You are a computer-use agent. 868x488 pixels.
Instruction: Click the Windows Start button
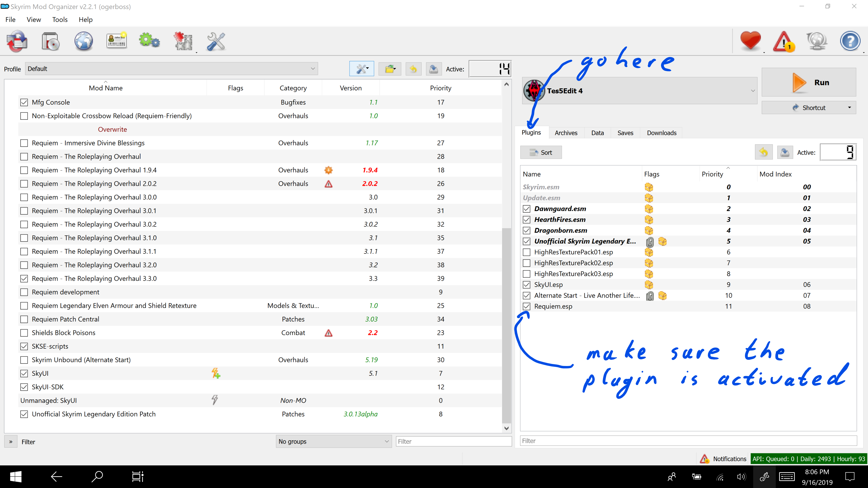tap(16, 476)
